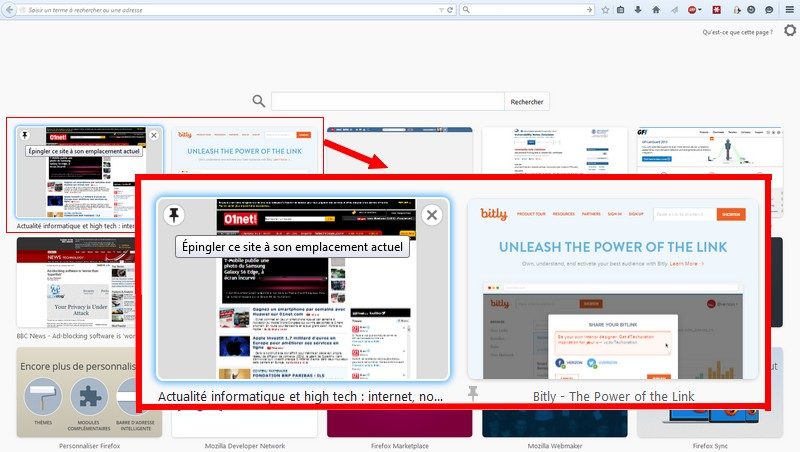Image resolution: width=800 pixels, height=452 pixels.
Task: Click the "Firefox Sync" tile caption
Action: [710, 446]
